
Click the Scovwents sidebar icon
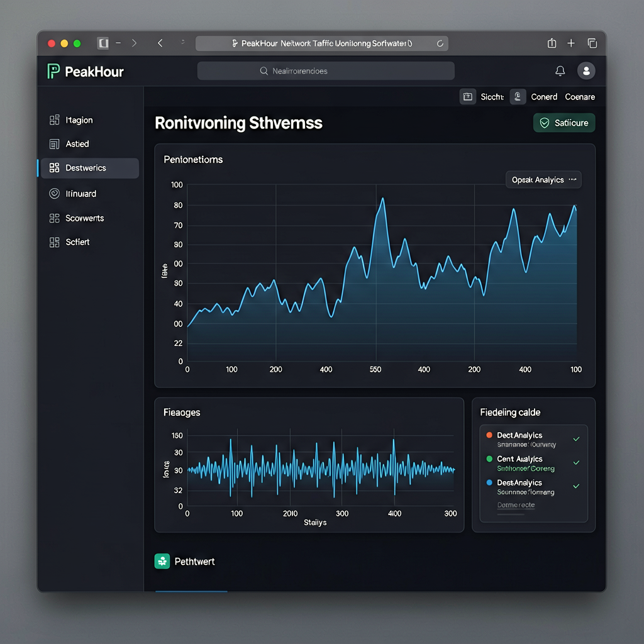[x=54, y=218]
